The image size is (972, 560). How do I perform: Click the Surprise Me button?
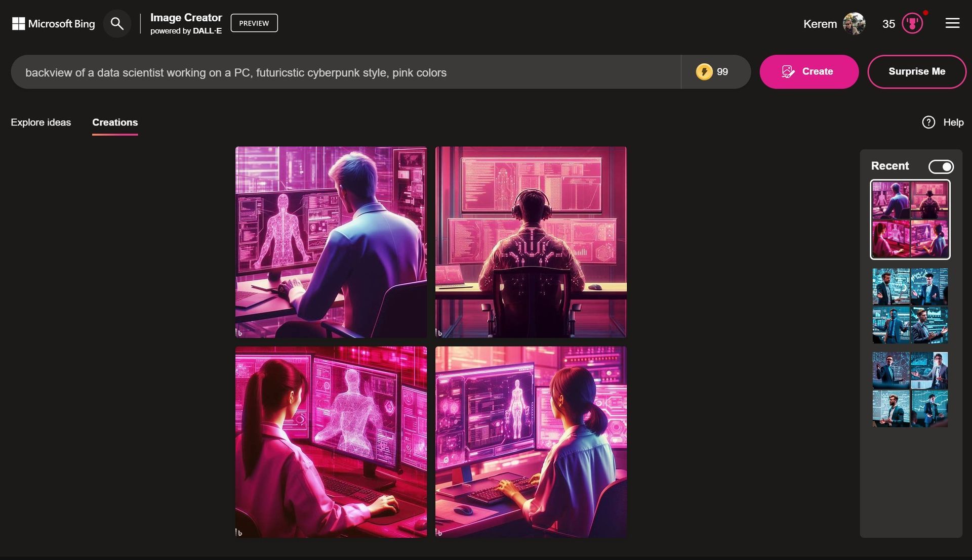pos(917,71)
